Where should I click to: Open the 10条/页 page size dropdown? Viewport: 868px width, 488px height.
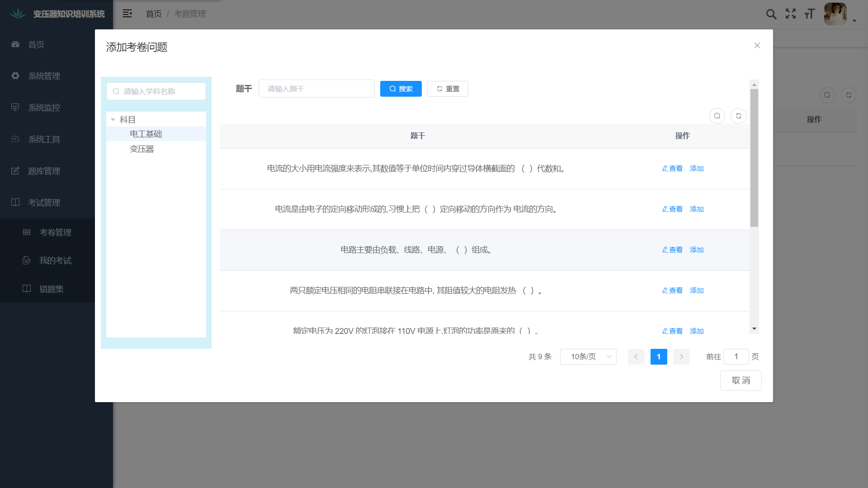click(588, 357)
